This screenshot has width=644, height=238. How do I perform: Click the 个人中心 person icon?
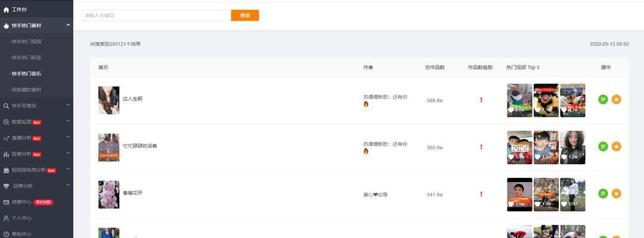(6, 218)
